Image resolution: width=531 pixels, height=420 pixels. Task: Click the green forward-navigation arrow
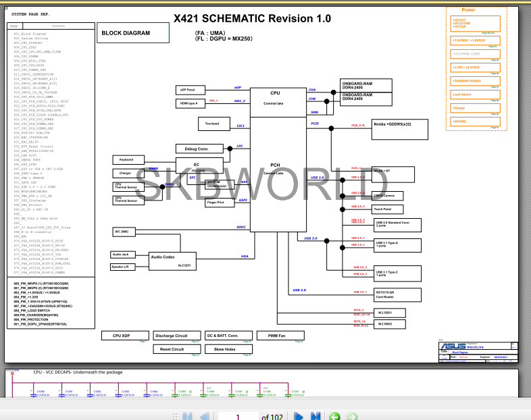[352, 417]
